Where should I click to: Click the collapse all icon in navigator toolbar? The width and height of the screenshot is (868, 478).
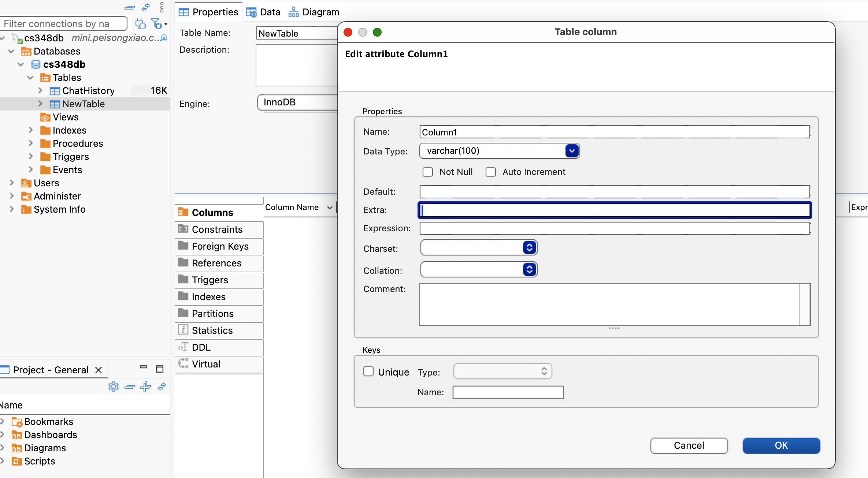click(x=129, y=7)
